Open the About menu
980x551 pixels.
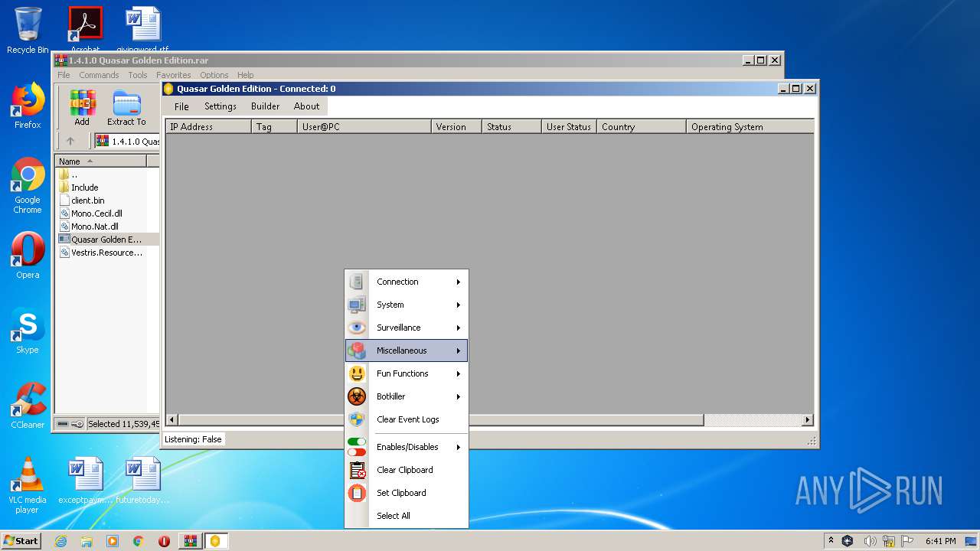tap(307, 106)
